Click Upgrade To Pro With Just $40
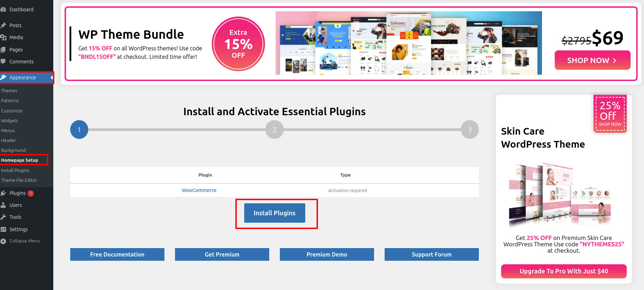Screen dimensions: 644x290 (564, 271)
